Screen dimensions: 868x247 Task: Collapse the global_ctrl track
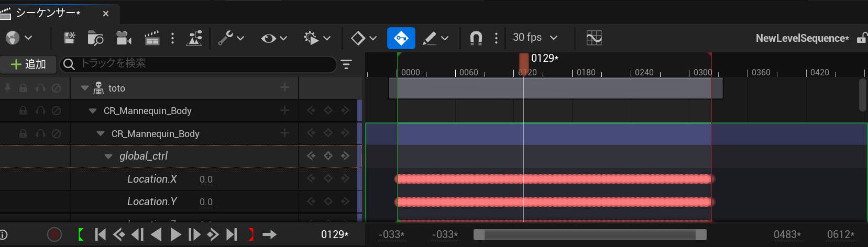(x=108, y=156)
